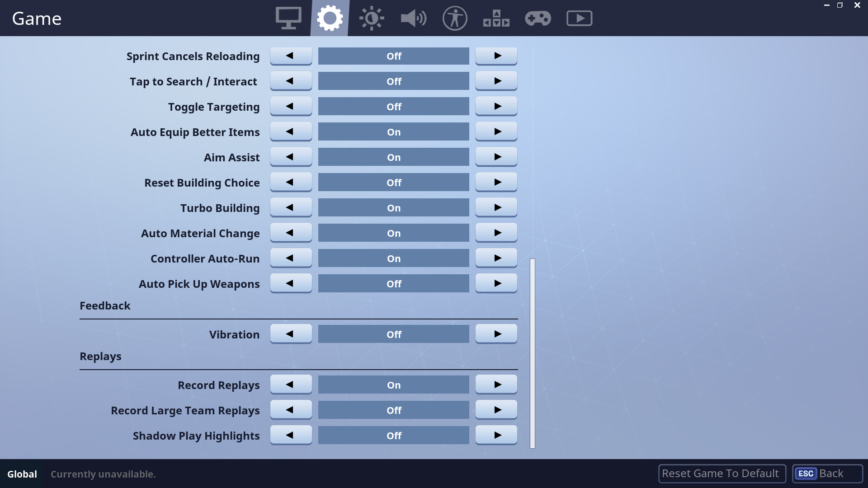Enable Record Replays left arrow
This screenshot has width=868, height=488.
pos(290,385)
